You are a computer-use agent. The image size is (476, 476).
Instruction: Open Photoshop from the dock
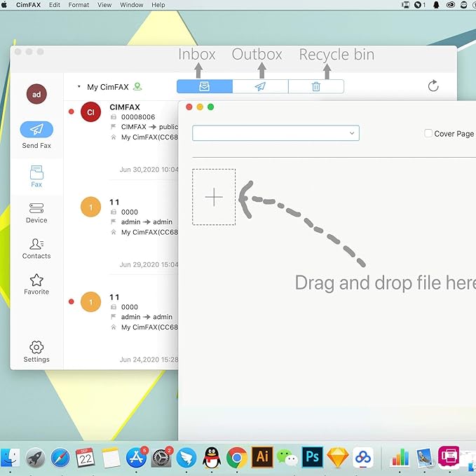[313, 458]
